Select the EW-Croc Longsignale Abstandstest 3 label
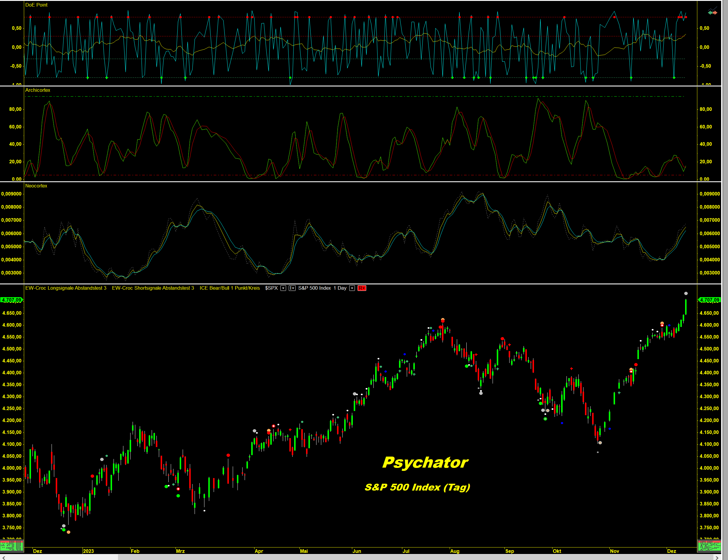Viewport: 728px width, 560px height. [66, 288]
